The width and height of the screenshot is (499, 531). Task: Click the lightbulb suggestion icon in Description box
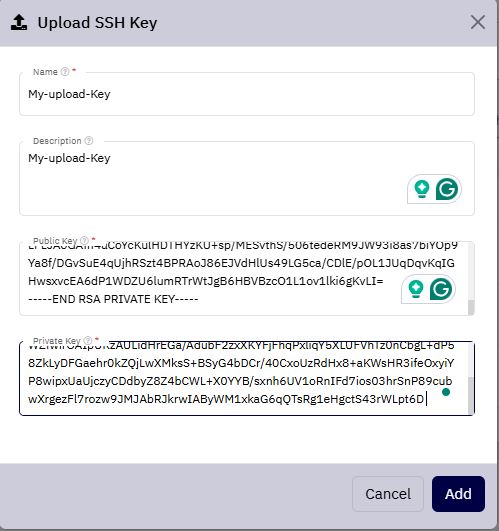pyautogui.click(x=422, y=189)
